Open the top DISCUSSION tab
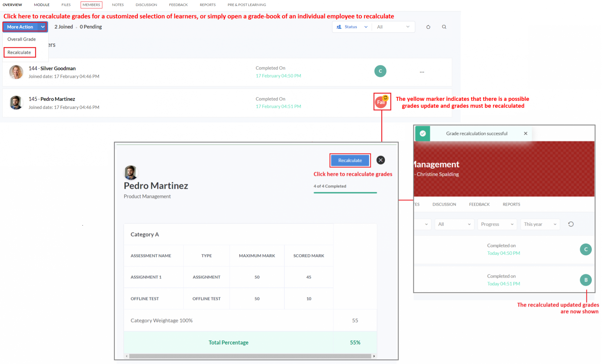The image size is (602, 364). point(146,5)
